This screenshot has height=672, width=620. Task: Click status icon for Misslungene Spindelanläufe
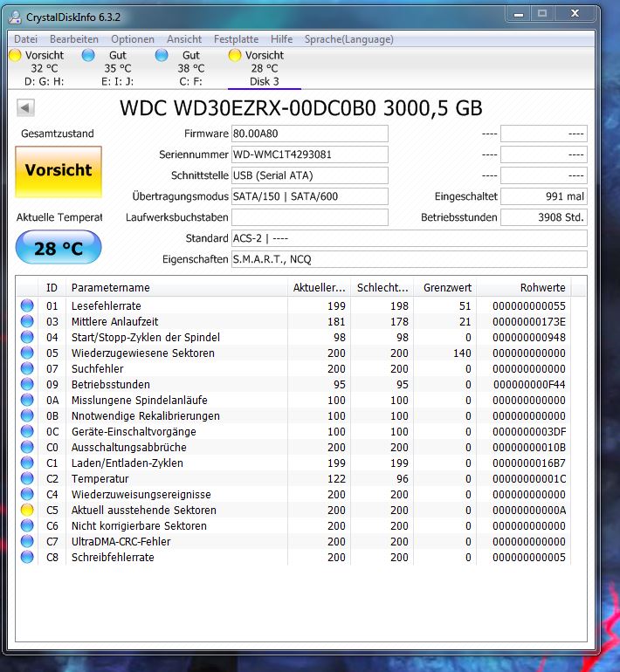[x=27, y=400]
